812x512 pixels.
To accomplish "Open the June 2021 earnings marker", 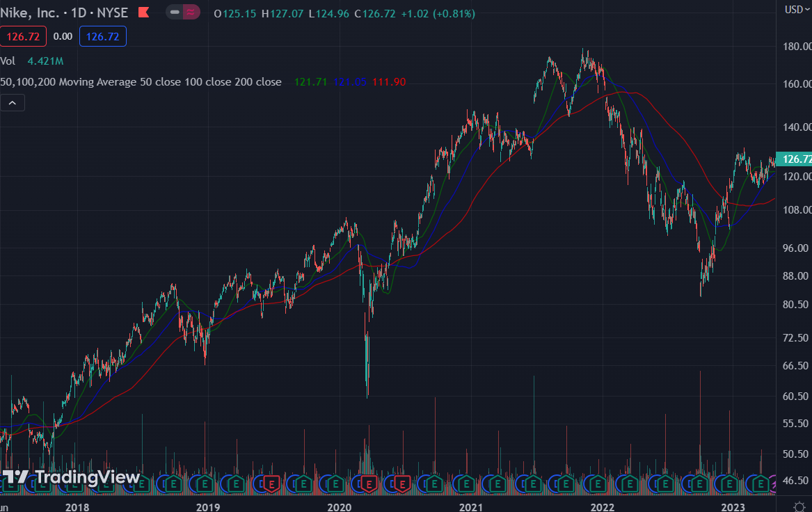I will [533, 485].
